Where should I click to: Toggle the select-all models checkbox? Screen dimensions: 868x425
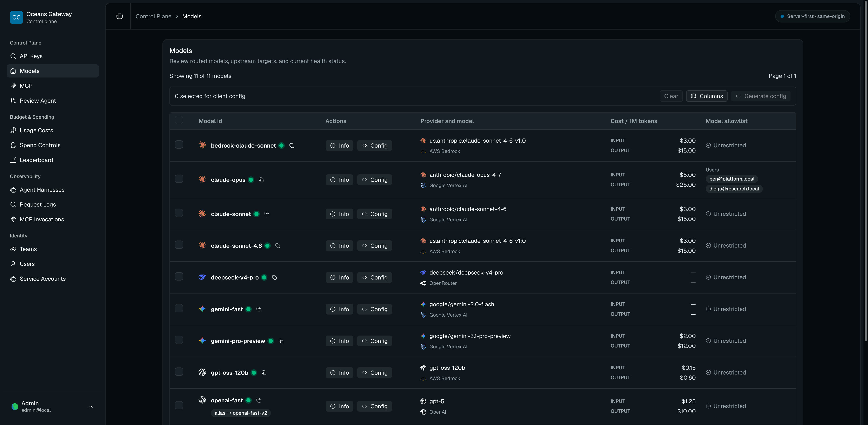click(x=179, y=120)
